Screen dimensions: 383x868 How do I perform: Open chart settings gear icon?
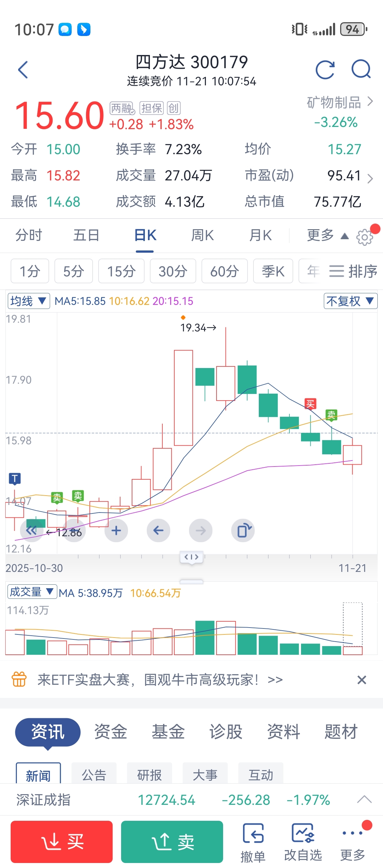coord(365,237)
